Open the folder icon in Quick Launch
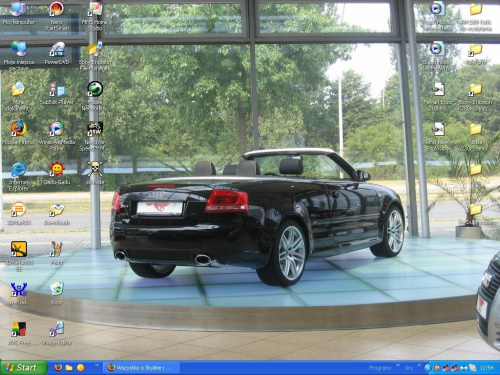Viewport: 500px width, 375px height. point(69,368)
